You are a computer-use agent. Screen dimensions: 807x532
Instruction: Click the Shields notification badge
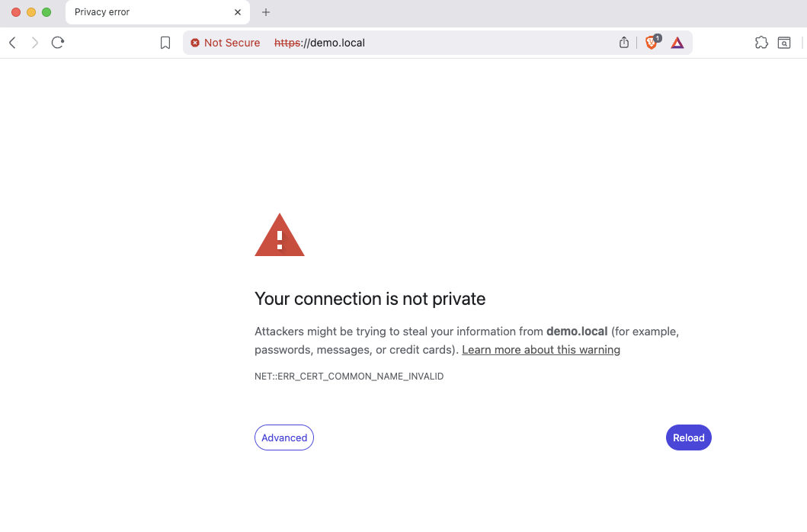point(658,37)
